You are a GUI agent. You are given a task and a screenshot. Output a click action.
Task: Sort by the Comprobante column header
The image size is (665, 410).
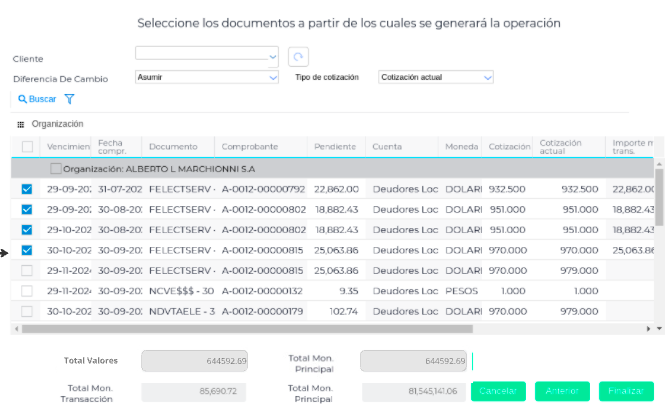coord(250,147)
